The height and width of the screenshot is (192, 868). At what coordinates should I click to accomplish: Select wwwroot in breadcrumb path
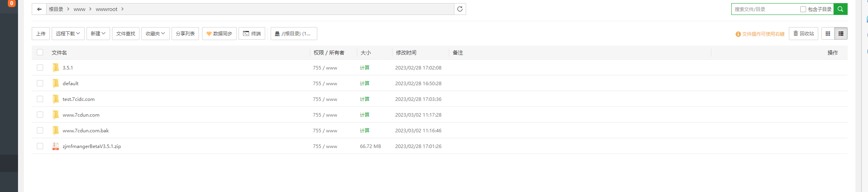[x=107, y=9]
